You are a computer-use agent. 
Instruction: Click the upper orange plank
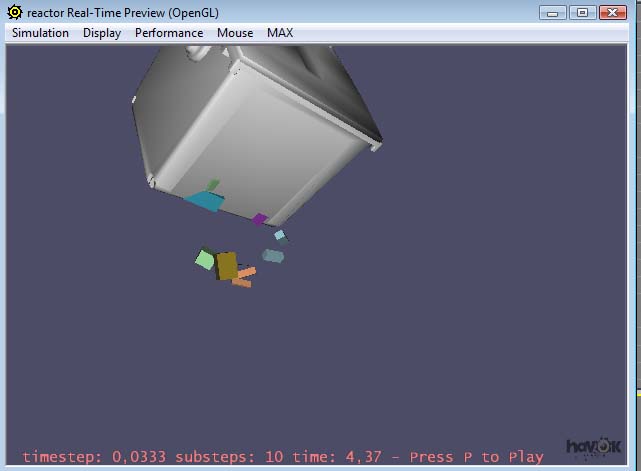[x=247, y=272]
